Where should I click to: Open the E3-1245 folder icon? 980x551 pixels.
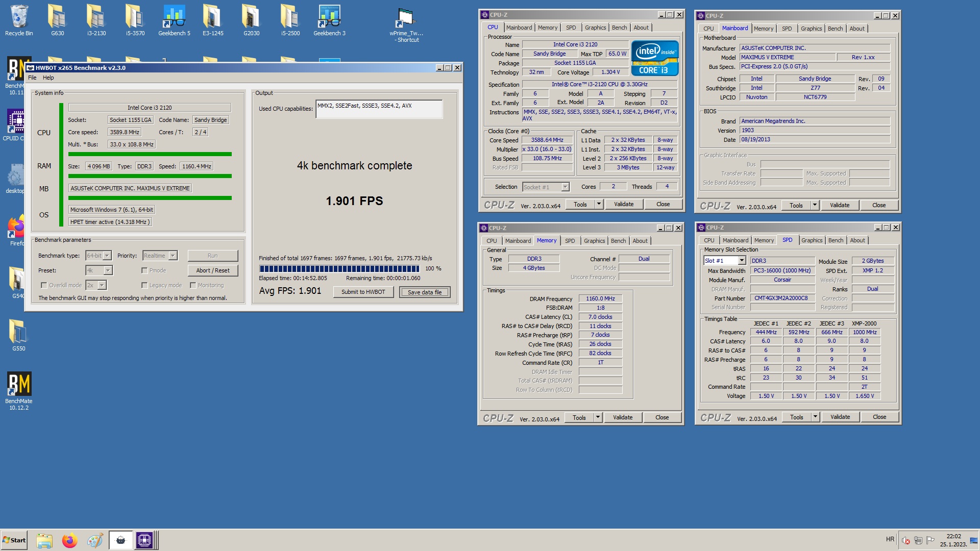click(x=213, y=20)
